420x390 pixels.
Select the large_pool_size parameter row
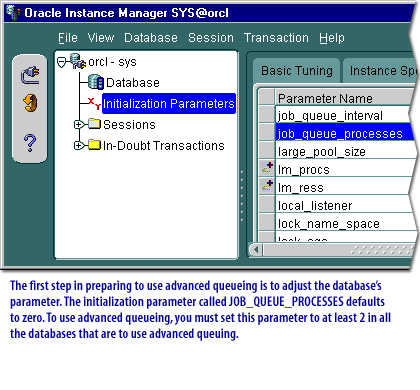click(x=345, y=151)
